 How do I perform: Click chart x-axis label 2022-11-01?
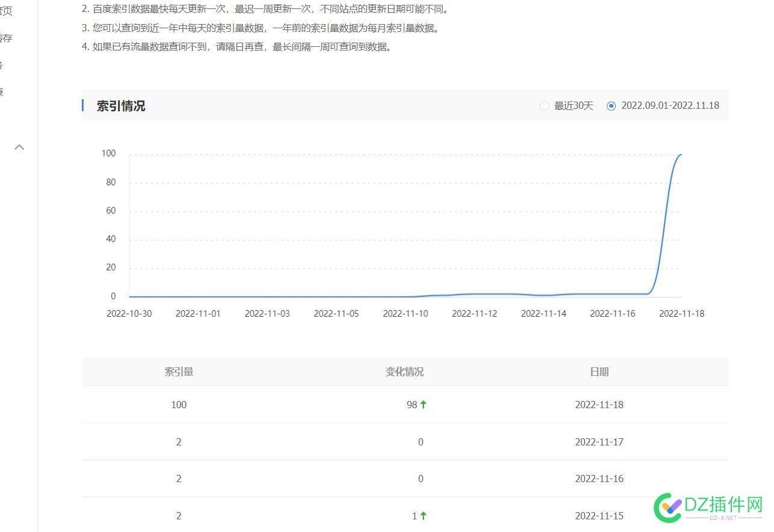[x=198, y=314]
